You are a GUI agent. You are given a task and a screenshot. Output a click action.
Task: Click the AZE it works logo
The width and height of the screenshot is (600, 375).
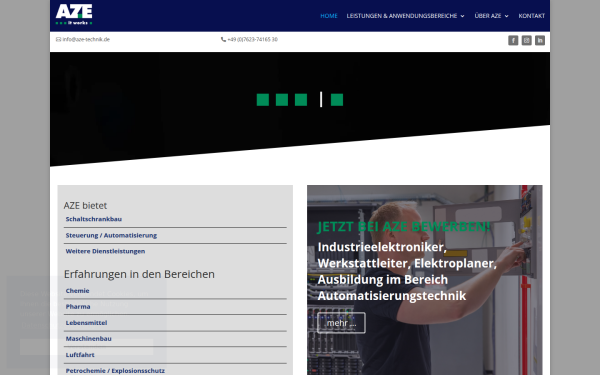(x=74, y=15)
